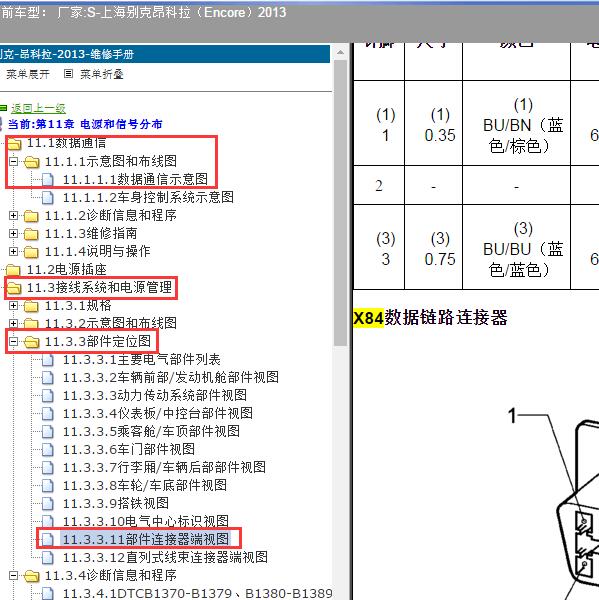Click the page icon of 11.3.3.12直列式线束连接器端视图

pyautogui.click(x=48, y=558)
